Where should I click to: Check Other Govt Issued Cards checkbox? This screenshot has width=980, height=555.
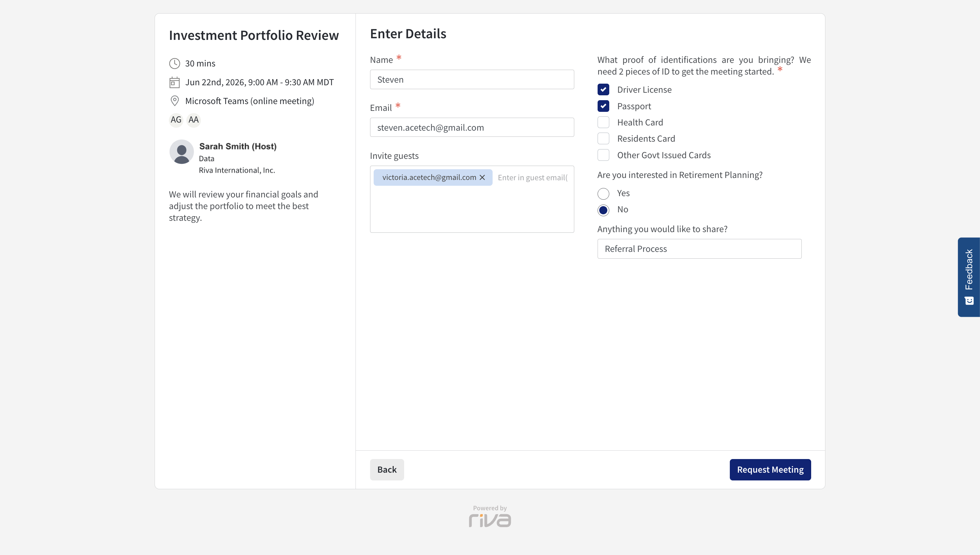(603, 155)
